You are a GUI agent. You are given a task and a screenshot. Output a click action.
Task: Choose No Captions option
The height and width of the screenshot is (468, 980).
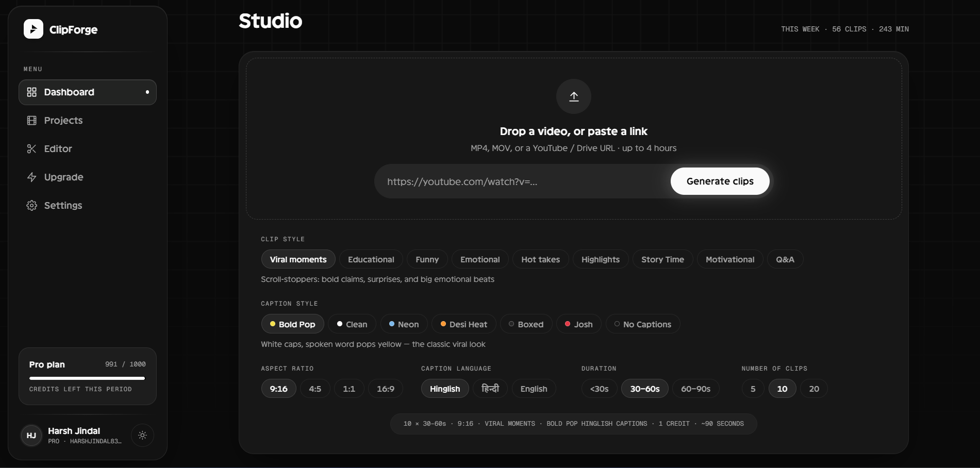[x=643, y=324]
